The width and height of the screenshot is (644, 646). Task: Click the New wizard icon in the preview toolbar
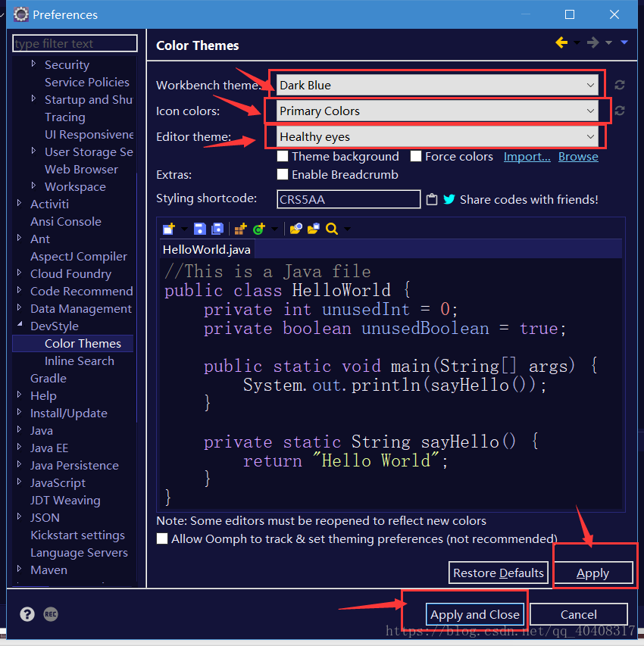click(x=169, y=229)
